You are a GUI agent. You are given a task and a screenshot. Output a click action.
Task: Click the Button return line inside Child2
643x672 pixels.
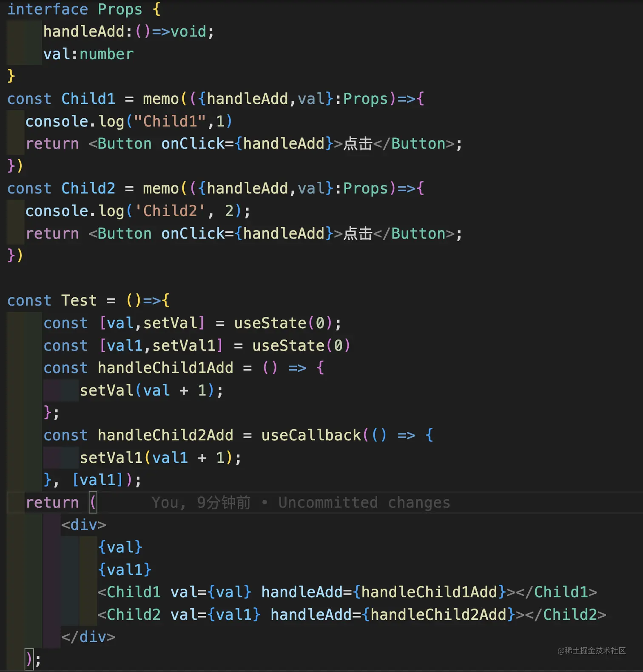(x=244, y=233)
